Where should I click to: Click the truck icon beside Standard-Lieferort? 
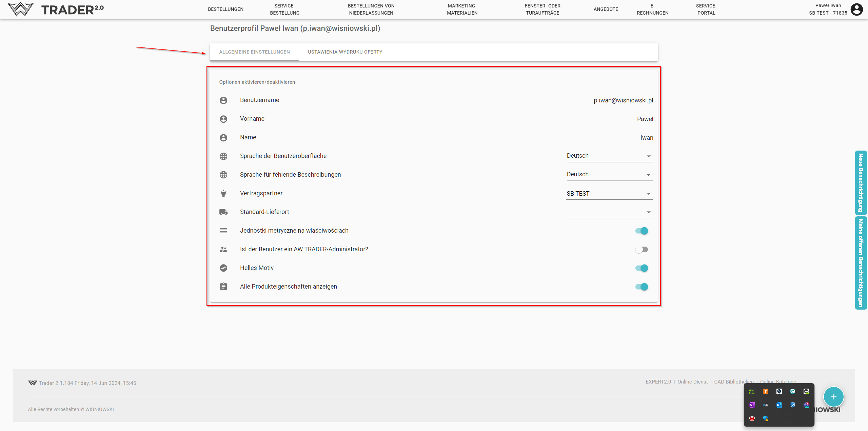click(x=223, y=212)
